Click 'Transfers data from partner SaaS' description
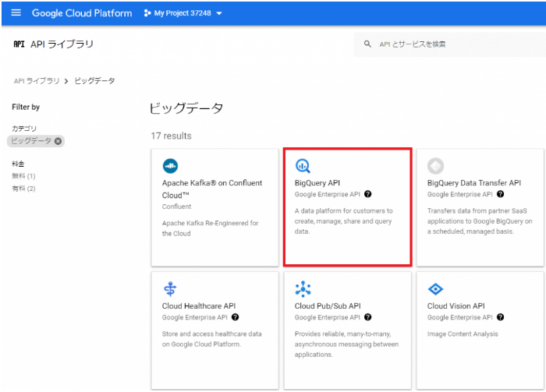Viewport: 546px width, 392px height. [x=480, y=221]
